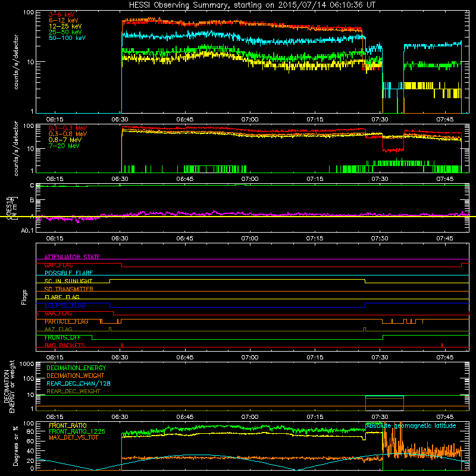Click the 80 tick label on bottom panel
Viewport: 476px width, 476px height.
[x=30, y=431]
